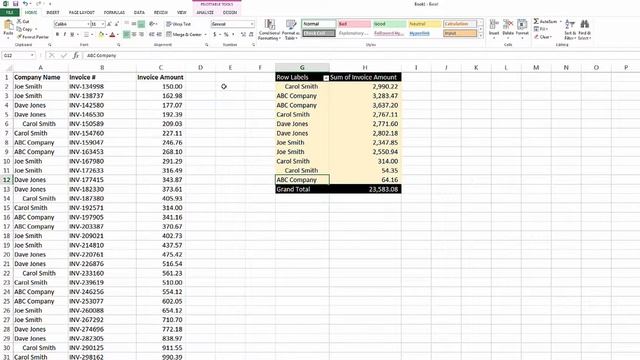Click the Decrease Indent icon
The image size is (640, 360).
point(152,35)
